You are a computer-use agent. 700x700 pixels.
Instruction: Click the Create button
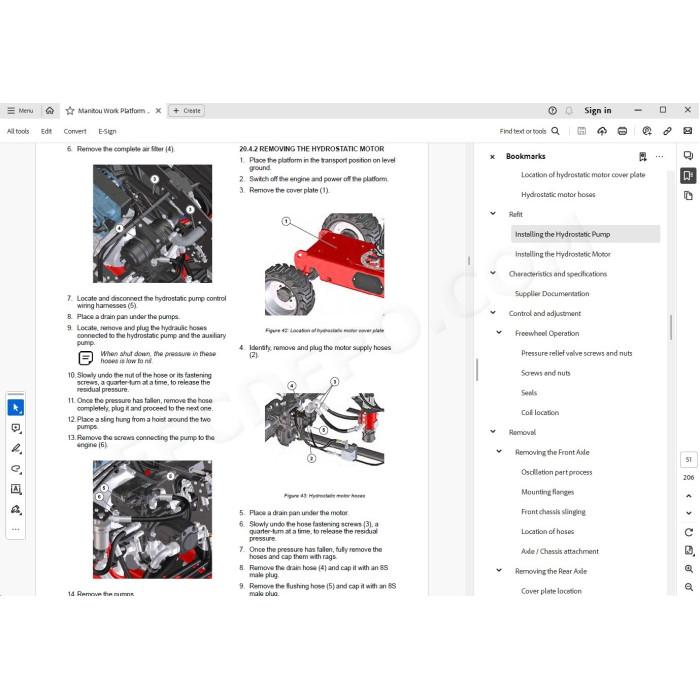[x=187, y=111]
